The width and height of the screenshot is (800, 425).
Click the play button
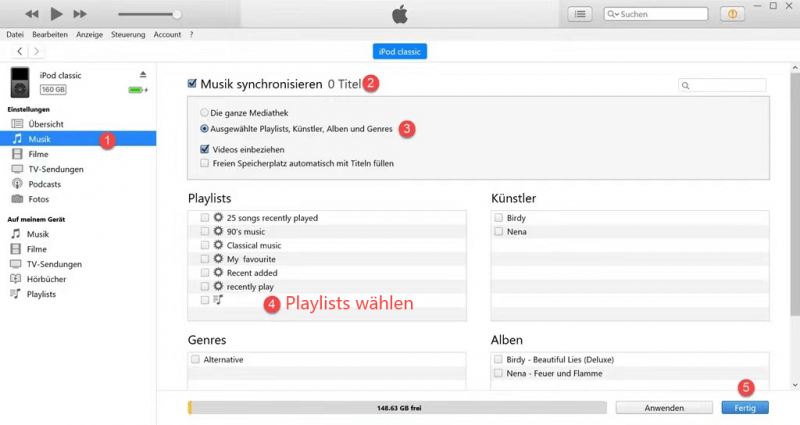56,14
